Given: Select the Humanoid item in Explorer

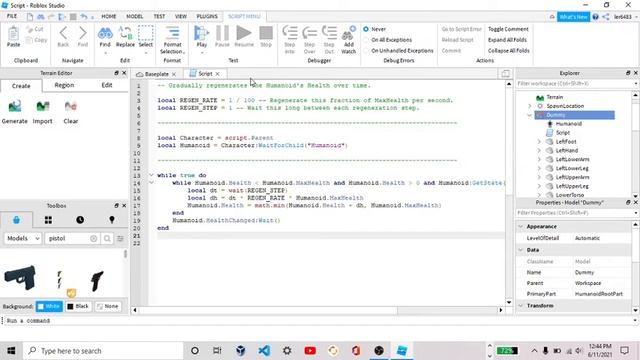Looking at the screenshot, I should [x=568, y=124].
